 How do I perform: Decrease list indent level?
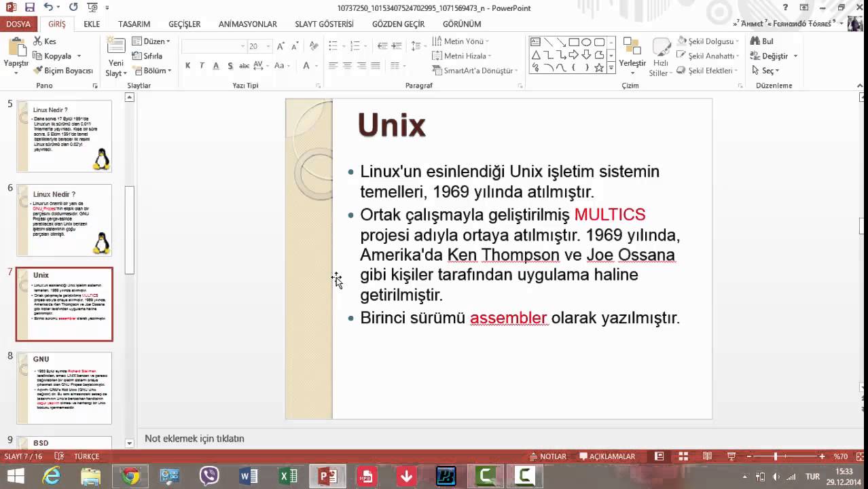(382, 46)
